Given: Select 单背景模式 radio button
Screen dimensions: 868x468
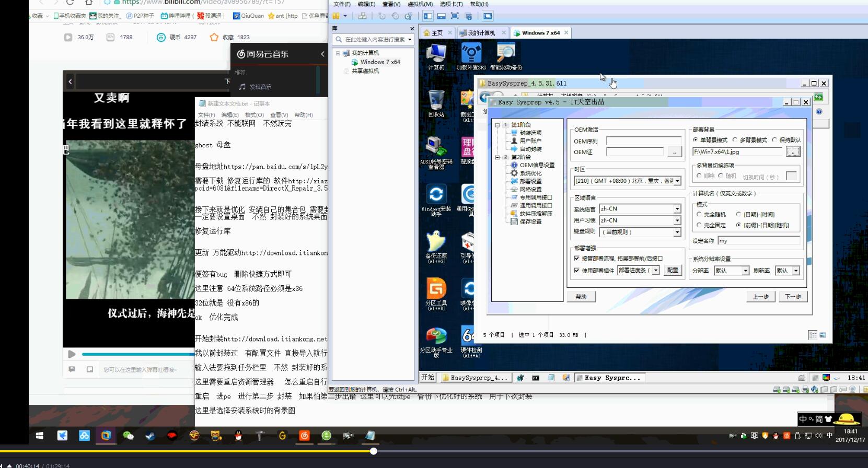Looking at the screenshot, I should click(x=696, y=140).
